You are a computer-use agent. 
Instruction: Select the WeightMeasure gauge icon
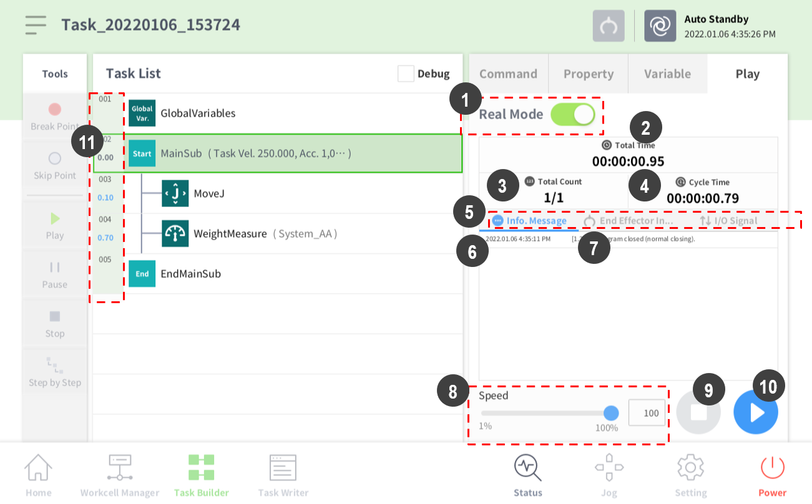(175, 233)
